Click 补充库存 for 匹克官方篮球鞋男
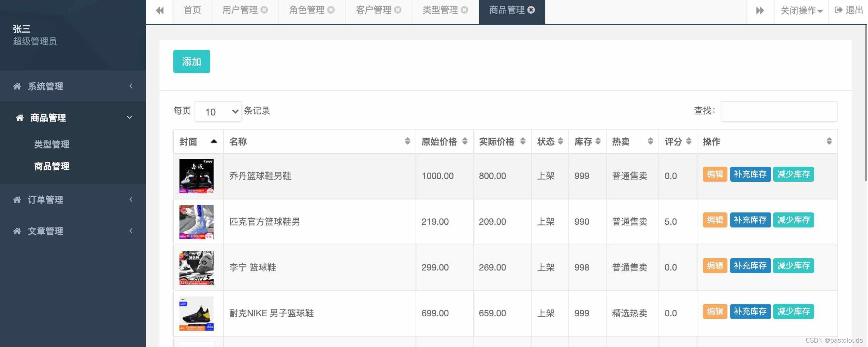This screenshot has height=347, width=868. tap(750, 220)
